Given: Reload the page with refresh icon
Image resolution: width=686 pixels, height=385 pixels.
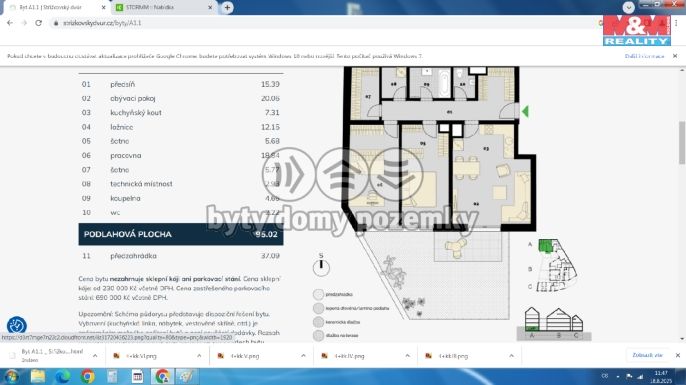Looking at the screenshot, I should (x=38, y=23).
